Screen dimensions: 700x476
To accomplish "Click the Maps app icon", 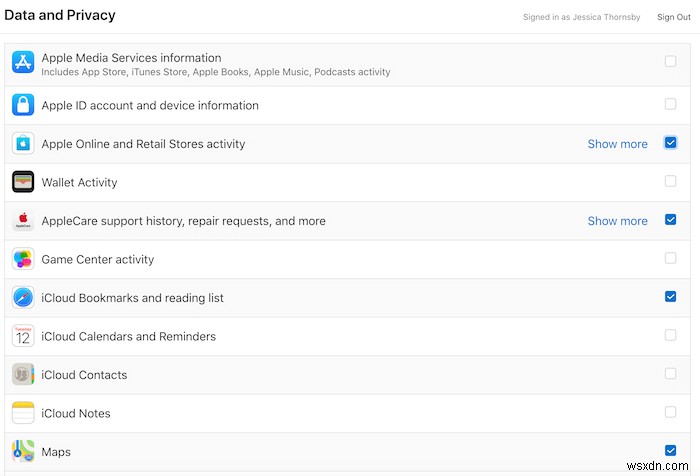I will [23, 451].
